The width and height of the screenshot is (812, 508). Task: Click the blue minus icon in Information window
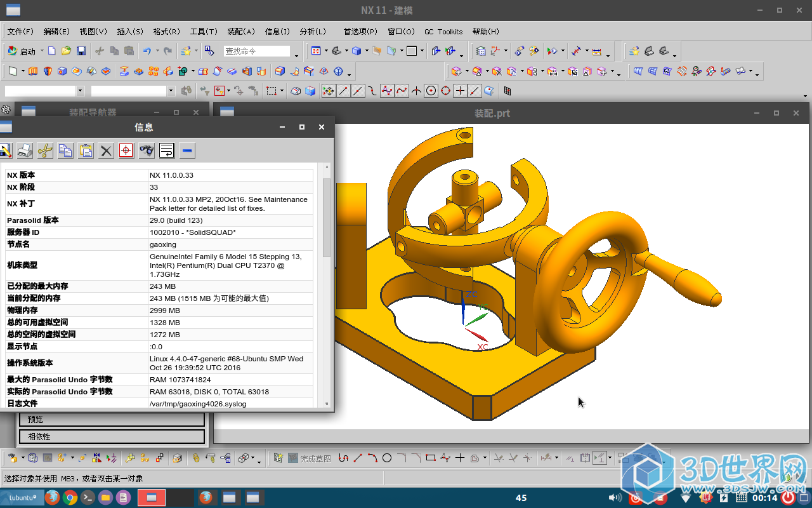[x=187, y=150]
